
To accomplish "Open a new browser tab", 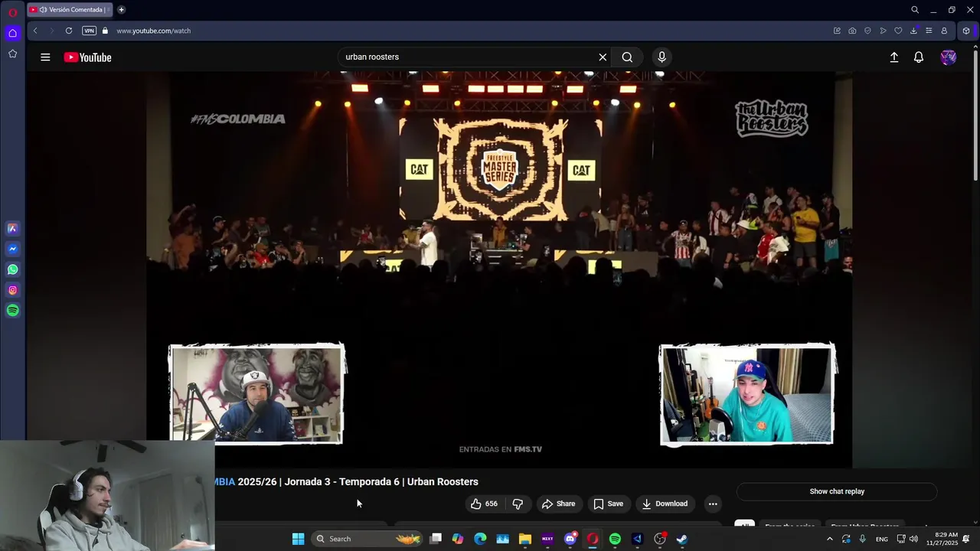I will pyautogui.click(x=121, y=10).
